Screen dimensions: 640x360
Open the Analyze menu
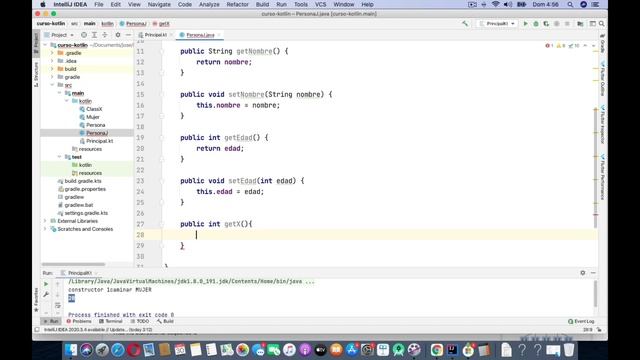pos(209,4)
